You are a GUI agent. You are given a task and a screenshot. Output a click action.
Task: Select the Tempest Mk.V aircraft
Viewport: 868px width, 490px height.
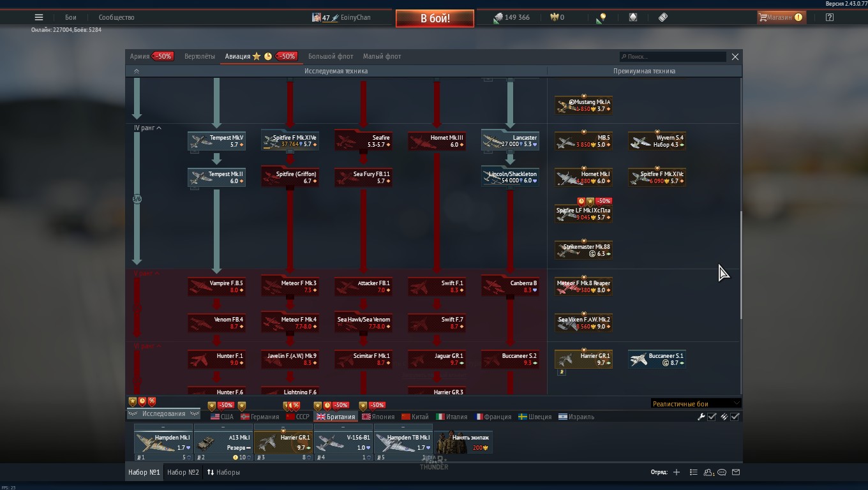[216, 141]
